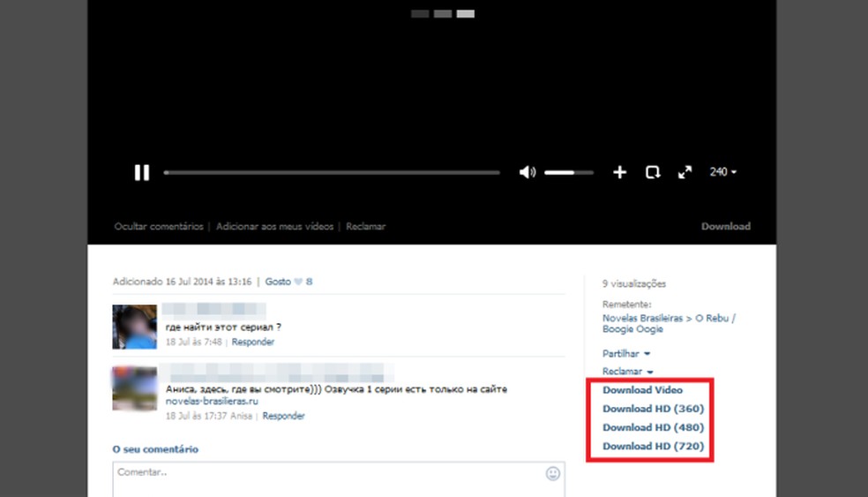Click the second commenter's blurred name
This screenshot has height=497, width=868.
click(x=276, y=371)
